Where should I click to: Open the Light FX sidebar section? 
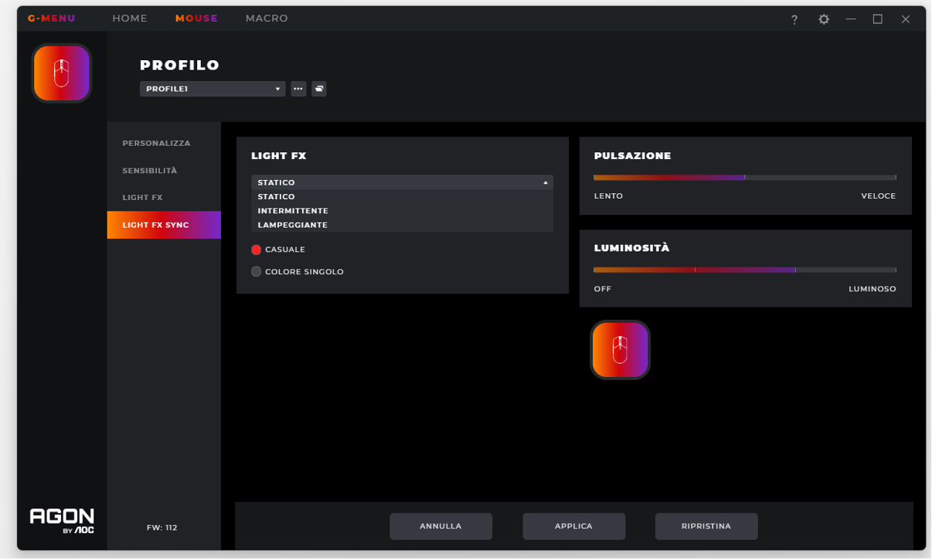click(164, 198)
